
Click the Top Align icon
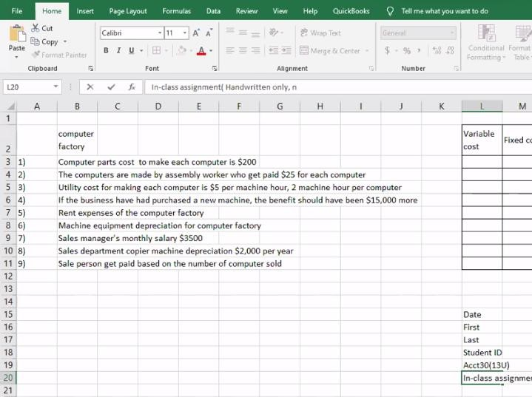tap(230, 32)
